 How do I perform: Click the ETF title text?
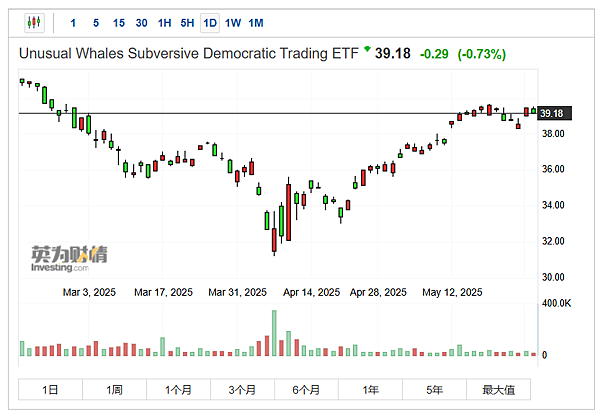(189, 54)
